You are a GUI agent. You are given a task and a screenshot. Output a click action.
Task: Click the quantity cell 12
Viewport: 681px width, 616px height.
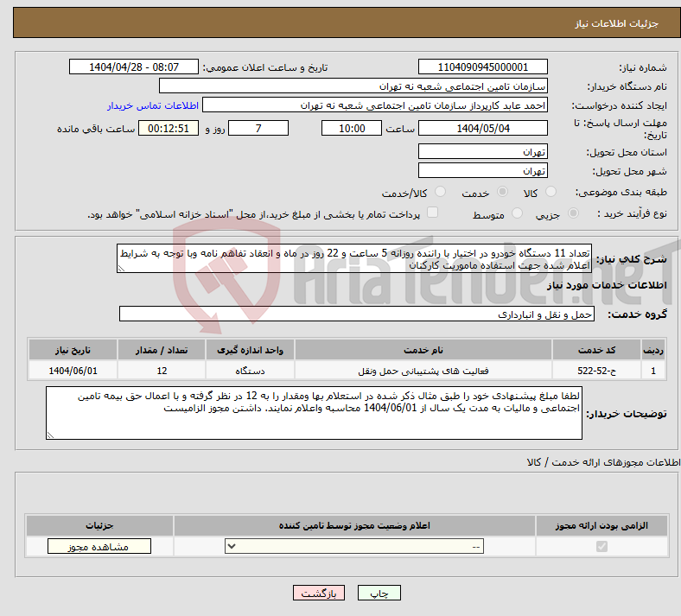162,371
